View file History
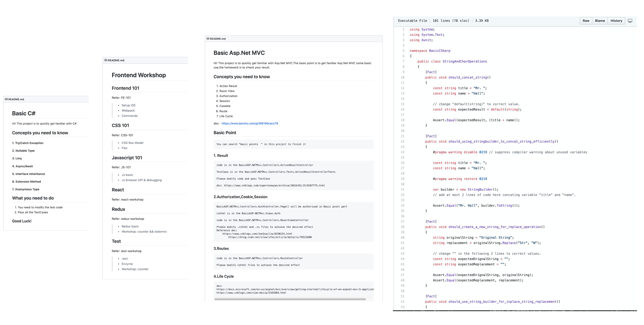Viewport: 644px width, 325px height. (616, 21)
